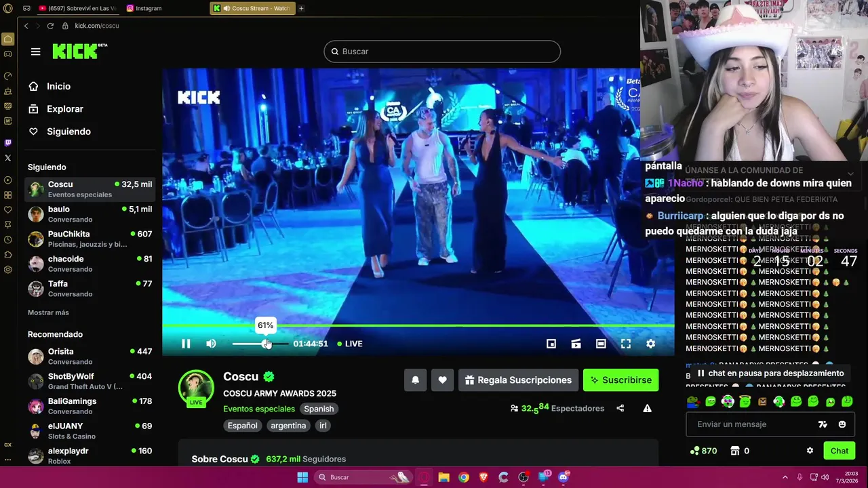Open chat shop icon showing 0
This screenshot has width=868, height=488.
(x=740, y=451)
